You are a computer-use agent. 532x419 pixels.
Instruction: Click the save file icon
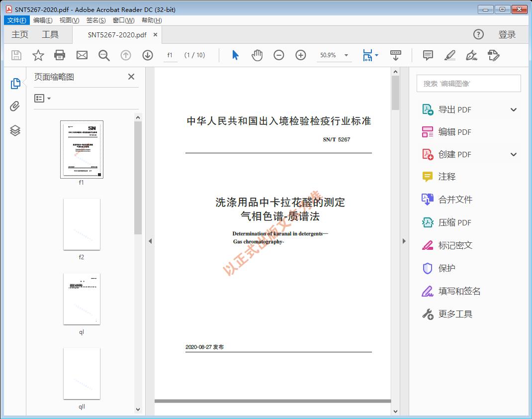[x=15, y=55]
